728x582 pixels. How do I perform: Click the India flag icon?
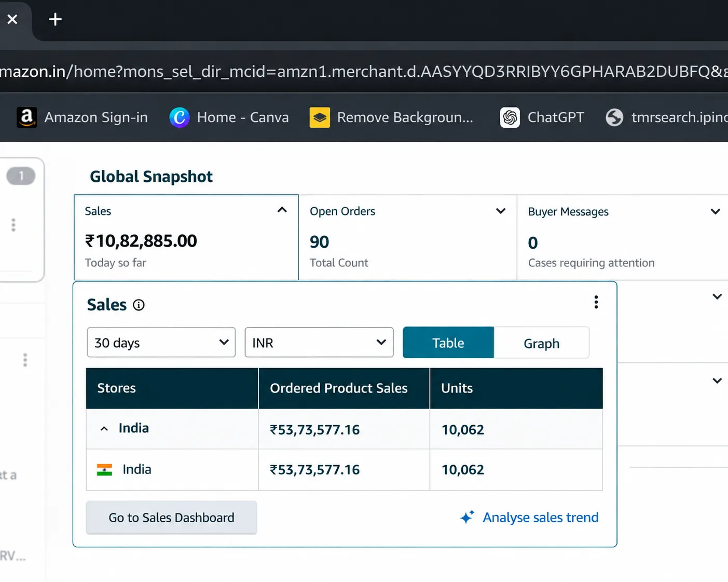(x=104, y=470)
